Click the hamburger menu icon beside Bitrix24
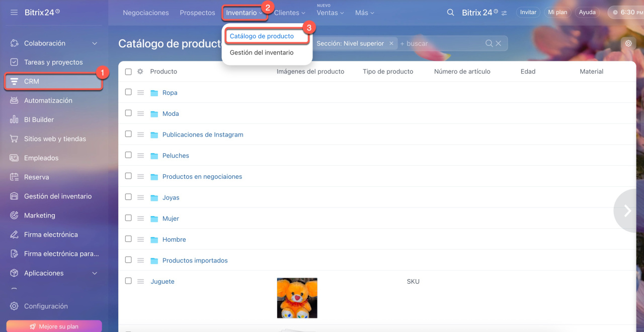 pyautogui.click(x=14, y=12)
